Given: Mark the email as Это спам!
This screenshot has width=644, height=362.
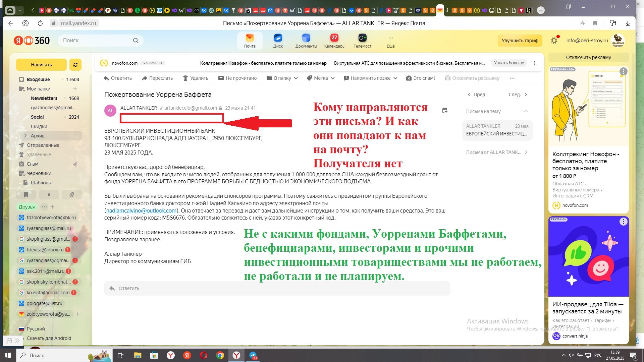Looking at the screenshot, I should pos(420,78).
